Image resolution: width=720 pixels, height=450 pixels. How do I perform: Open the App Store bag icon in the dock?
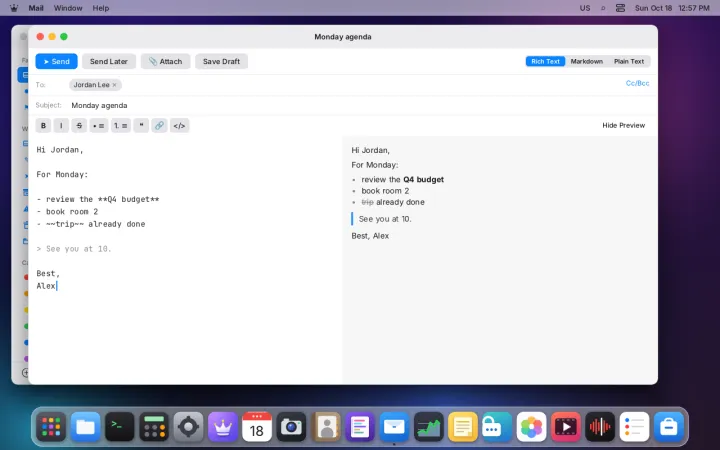[x=669, y=427]
